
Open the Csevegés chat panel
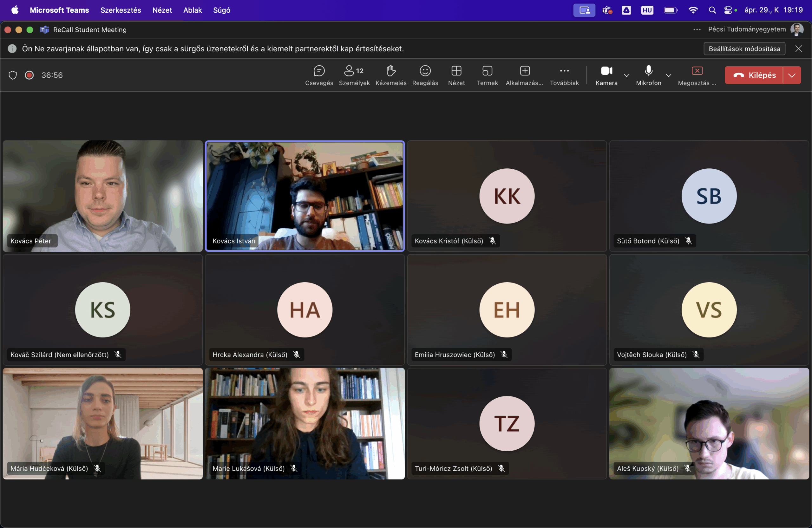tap(319, 76)
